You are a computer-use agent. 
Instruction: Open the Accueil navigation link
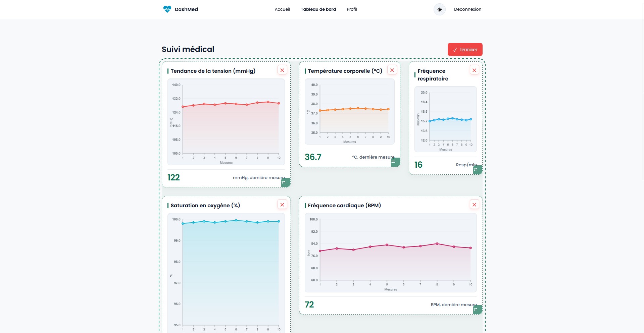pos(282,9)
